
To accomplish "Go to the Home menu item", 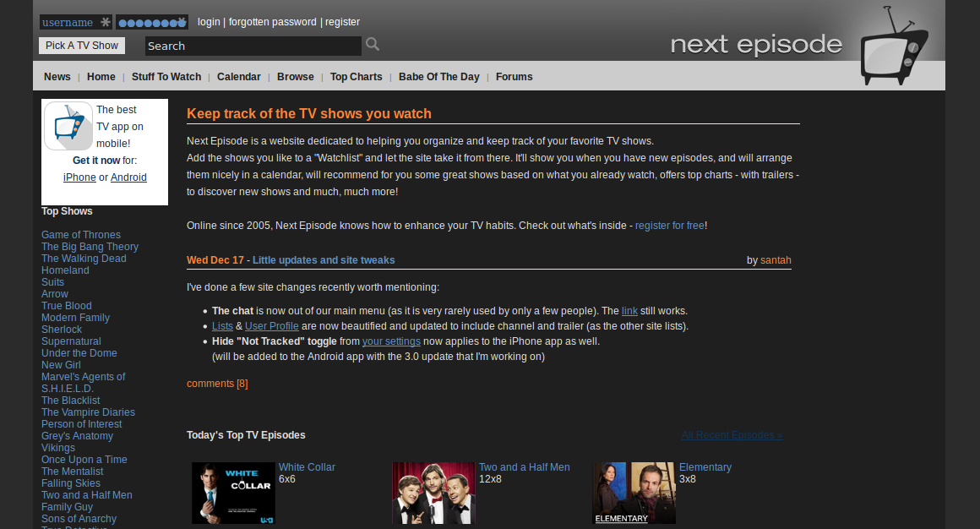I will [101, 77].
